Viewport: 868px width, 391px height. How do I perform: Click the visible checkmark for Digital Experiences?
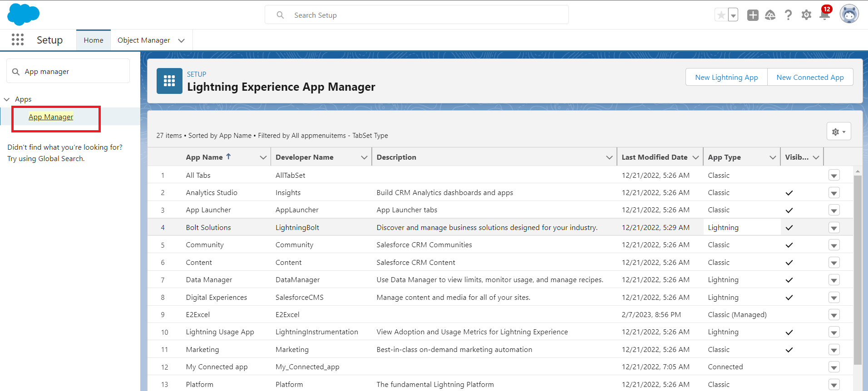(789, 298)
